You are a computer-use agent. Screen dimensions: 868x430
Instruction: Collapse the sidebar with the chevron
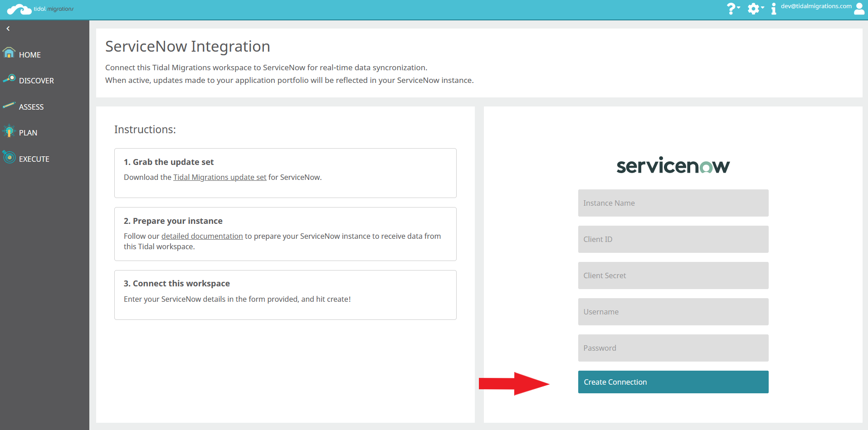8,29
